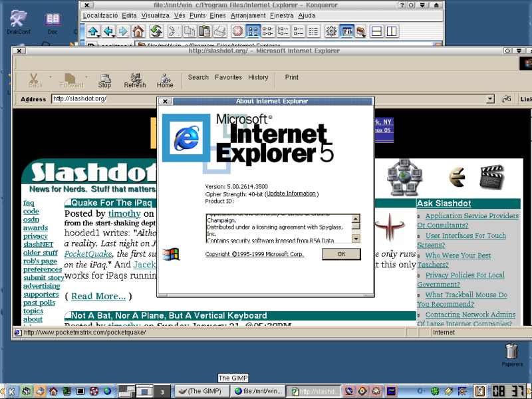Go forward using Konqueror's right arrow icon
This screenshot has width=532, height=399.
(x=123, y=31)
